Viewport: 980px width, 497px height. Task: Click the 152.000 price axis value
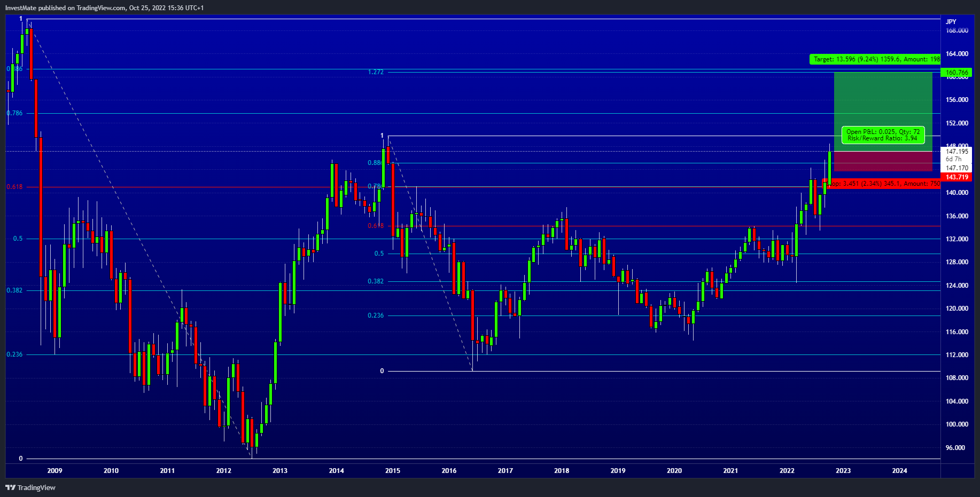(x=957, y=123)
